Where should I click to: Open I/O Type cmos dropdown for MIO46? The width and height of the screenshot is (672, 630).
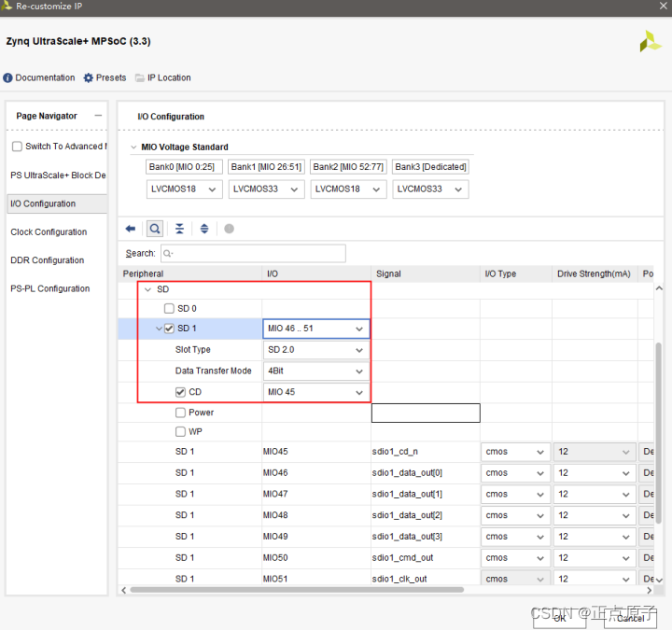[515, 472]
